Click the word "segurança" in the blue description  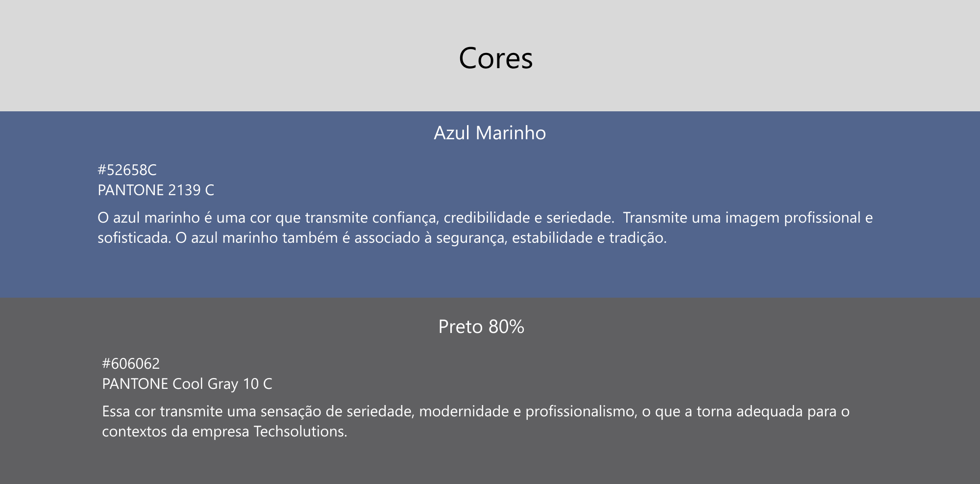471,238
